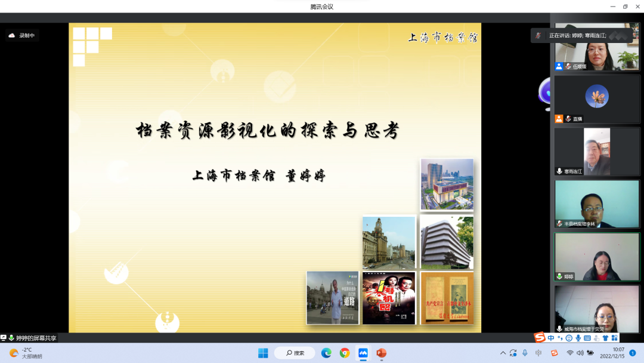This screenshot has width=644, height=363.
Task: Click green microphone icon beside 婷婷
Action: [559, 276]
